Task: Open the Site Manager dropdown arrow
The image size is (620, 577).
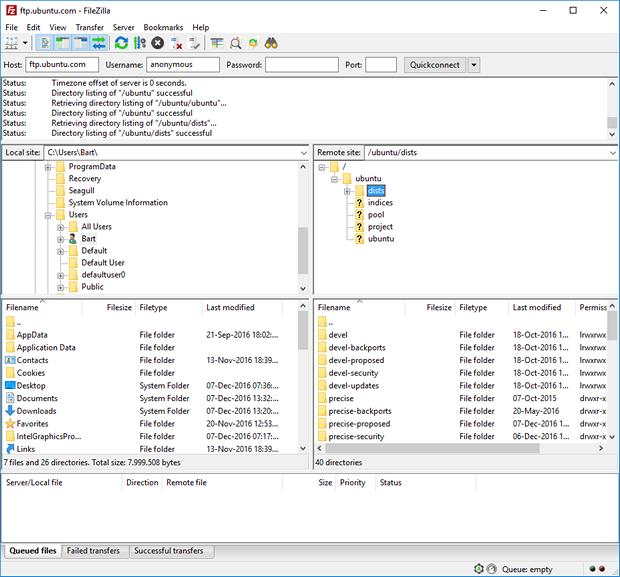Action: [x=25, y=43]
